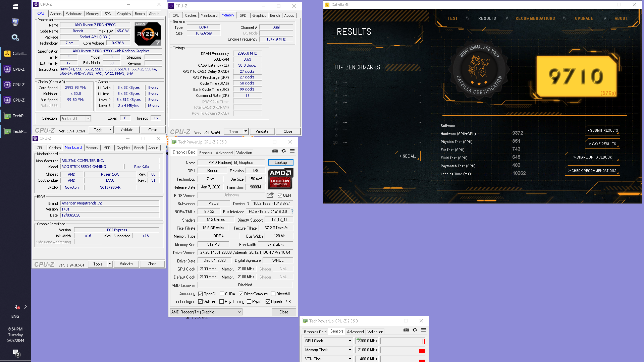Toggle the Vulkan checkbox
This screenshot has height=362, width=644.
(x=200, y=301)
